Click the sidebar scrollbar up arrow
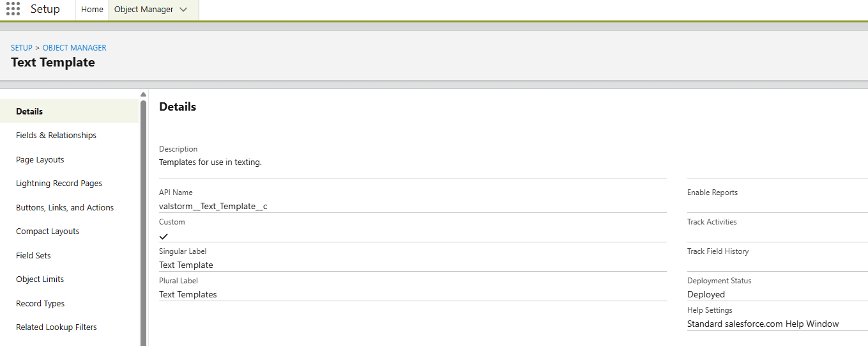The height and width of the screenshot is (346, 868). coord(143,95)
